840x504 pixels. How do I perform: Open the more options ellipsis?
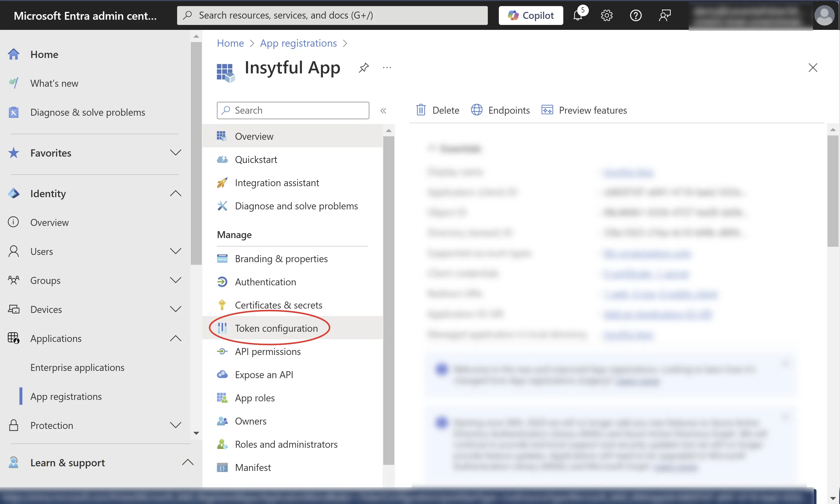[387, 68]
